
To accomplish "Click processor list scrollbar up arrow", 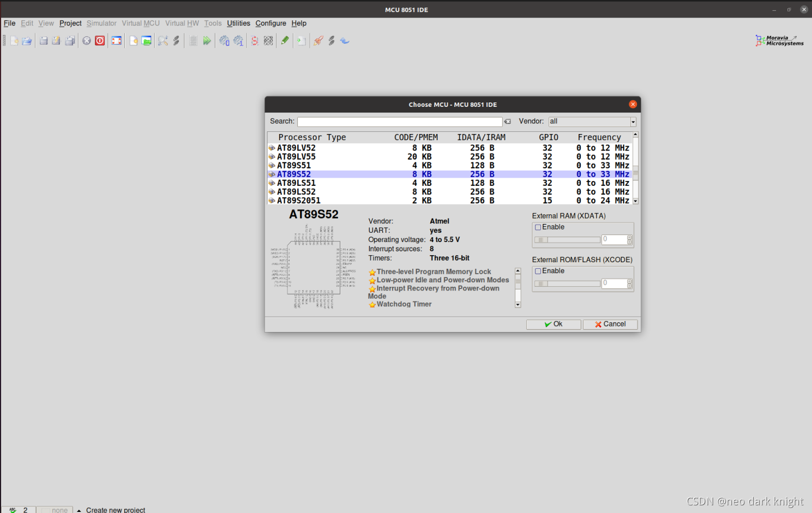I will 635,135.
